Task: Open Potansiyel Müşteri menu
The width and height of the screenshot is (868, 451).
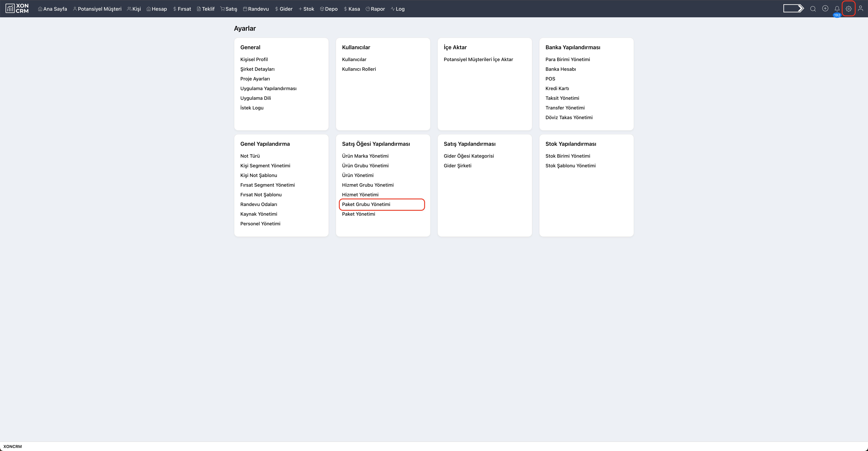Action: click(97, 9)
